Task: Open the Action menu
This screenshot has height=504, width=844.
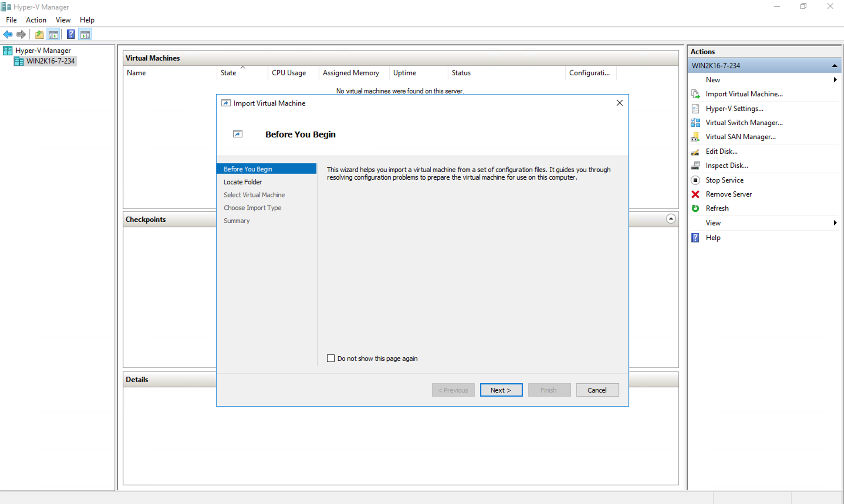Action: pyautogui.click(x=36, y=20)
